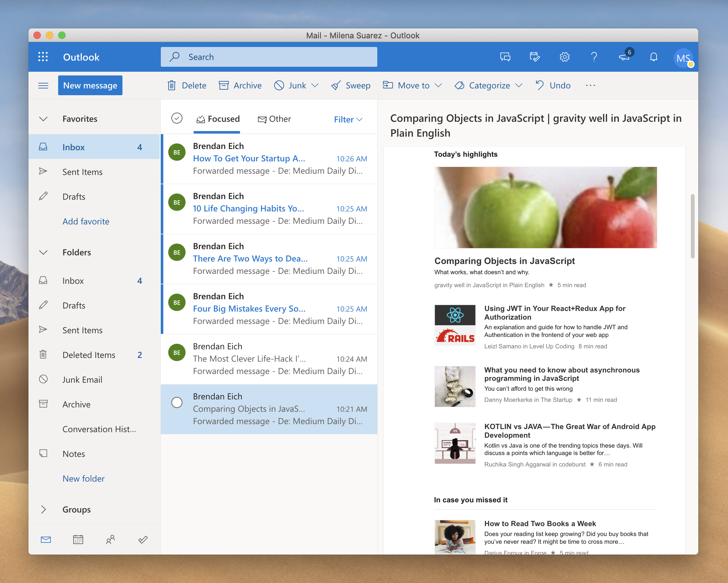
Task: Toggle the select all messages circle
Action: (177, 118)
